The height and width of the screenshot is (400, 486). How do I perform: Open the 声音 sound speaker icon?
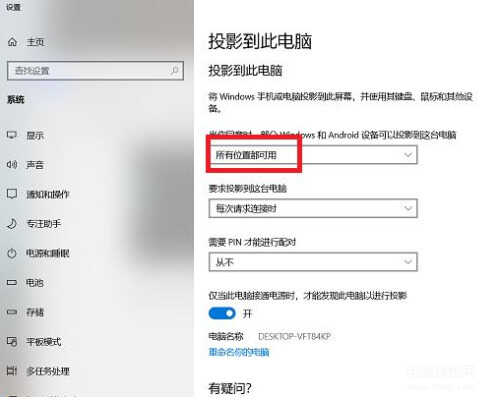click(12, 164)
